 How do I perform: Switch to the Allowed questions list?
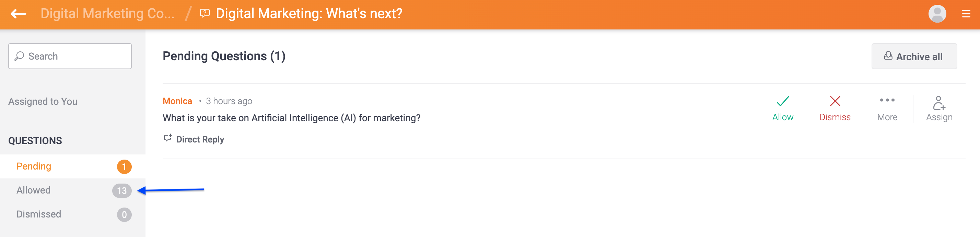pyautogui.click(x=33, y=190)
